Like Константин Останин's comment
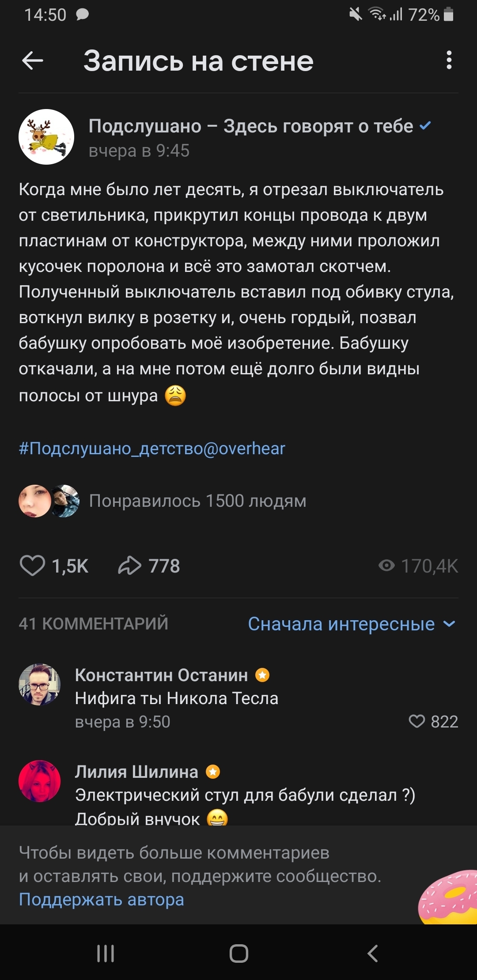The height and width of the screenshot is (980, 477). click(x=416, y=721)
